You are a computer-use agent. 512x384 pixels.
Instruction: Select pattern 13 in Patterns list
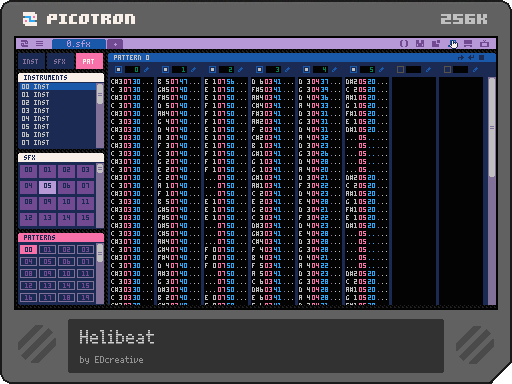point(47,286)
